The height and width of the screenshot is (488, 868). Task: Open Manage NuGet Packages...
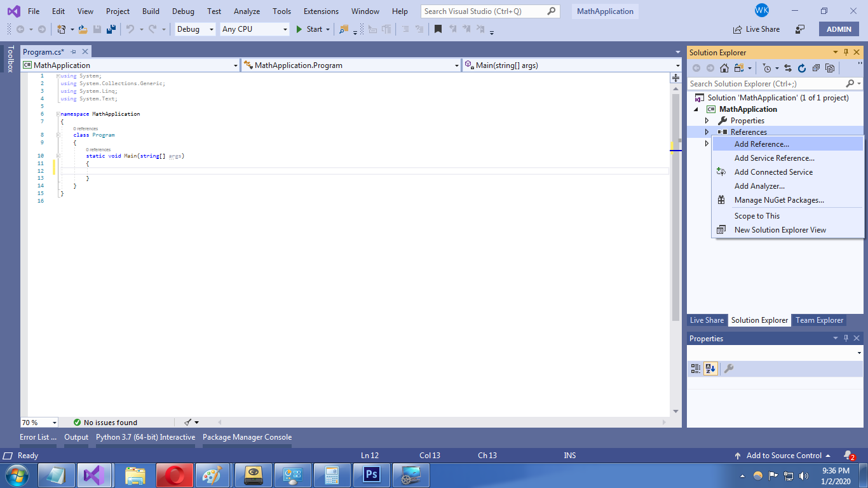[788, 200]
